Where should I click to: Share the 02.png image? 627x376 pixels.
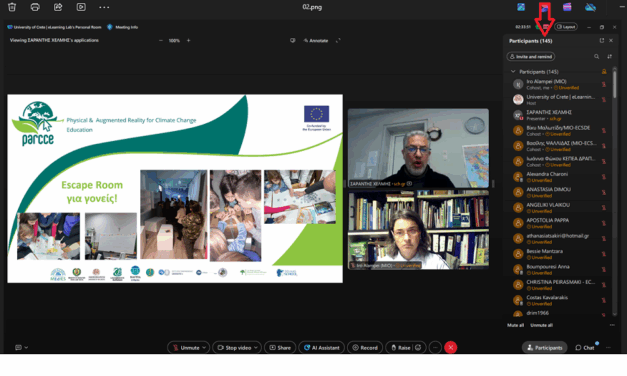pos(58,7)
